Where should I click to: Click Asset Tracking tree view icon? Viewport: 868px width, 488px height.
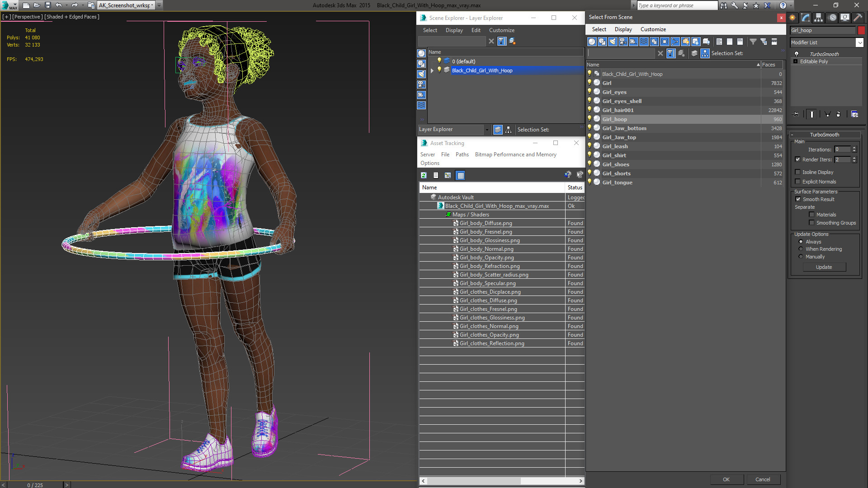tap(448, 175)
